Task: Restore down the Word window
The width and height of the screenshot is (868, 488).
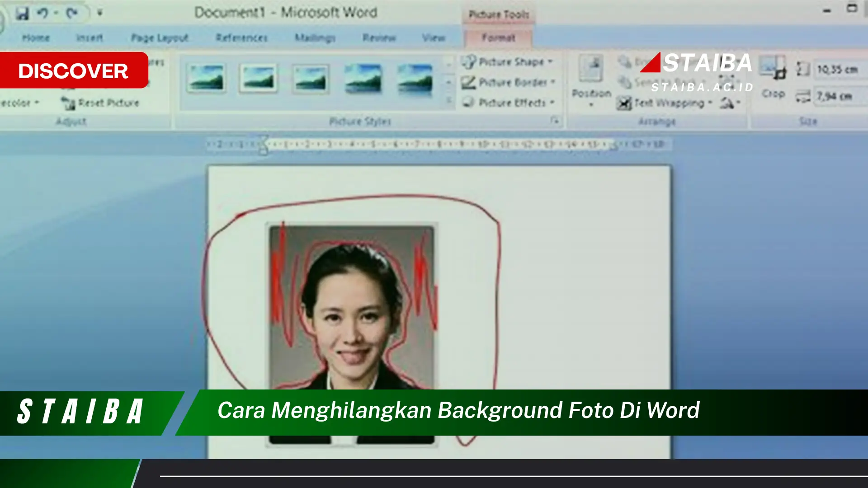Action: click(x=852, y=8)
